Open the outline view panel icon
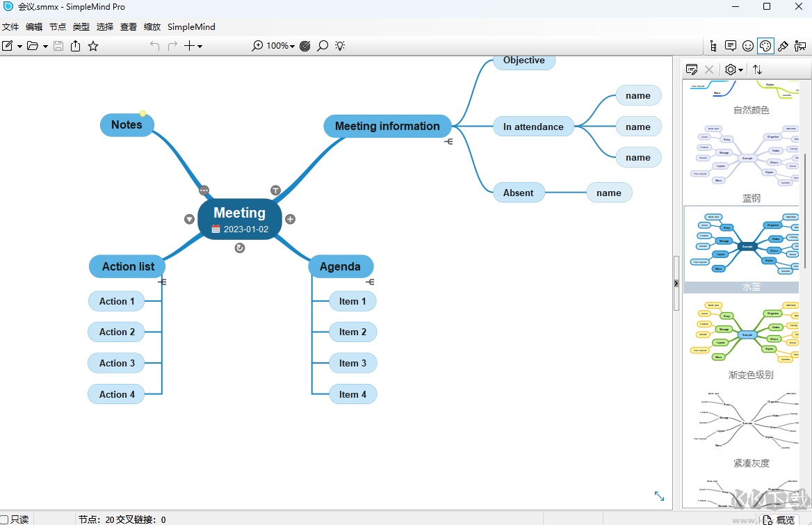Screen dimensions: 812x525 [x=712, y=45]
